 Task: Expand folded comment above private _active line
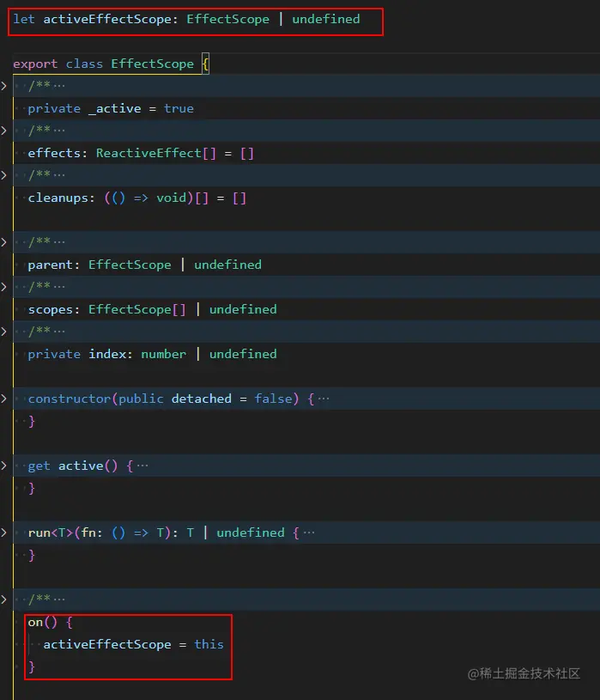coord(4,86)
